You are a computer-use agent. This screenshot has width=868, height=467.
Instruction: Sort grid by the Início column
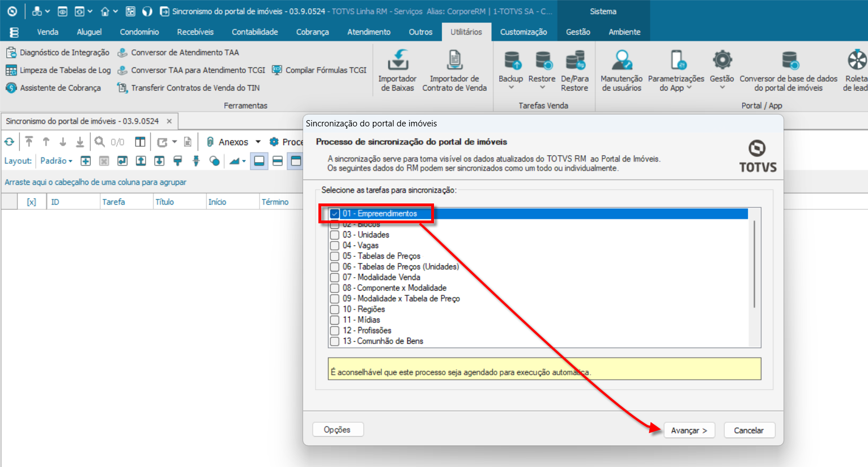click(232, 202)
